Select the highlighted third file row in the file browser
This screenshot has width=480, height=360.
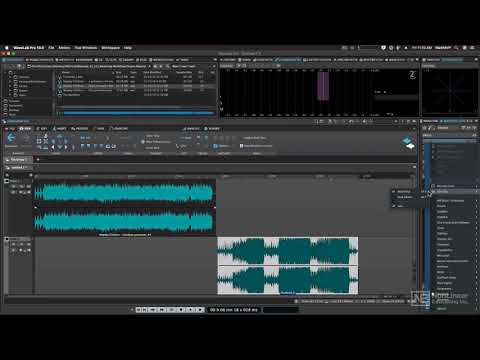[x=135, y=86]
